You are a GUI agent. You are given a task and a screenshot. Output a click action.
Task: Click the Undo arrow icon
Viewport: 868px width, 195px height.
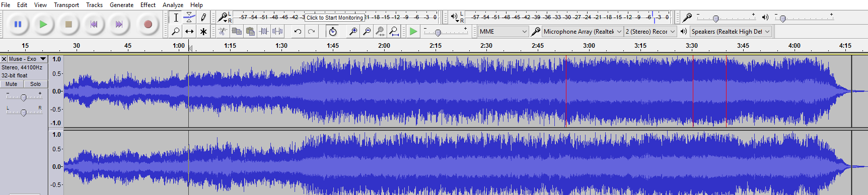(298, 31)
